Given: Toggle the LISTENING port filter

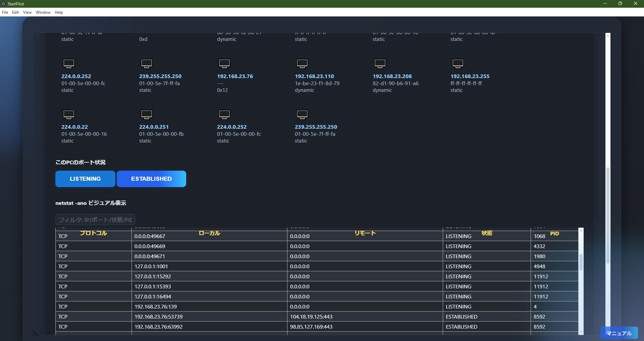Looking at the screenshot, I should [x=85, y=179].
